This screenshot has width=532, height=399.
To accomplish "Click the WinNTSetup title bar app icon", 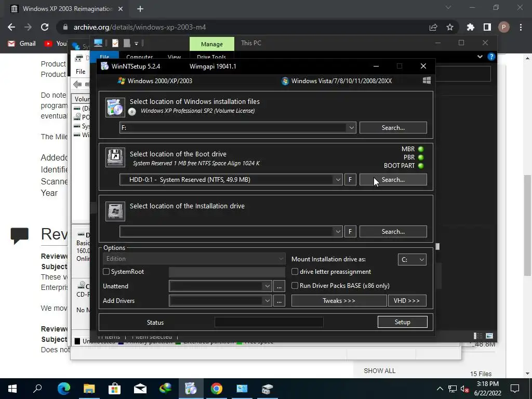I will pos(104,66).
